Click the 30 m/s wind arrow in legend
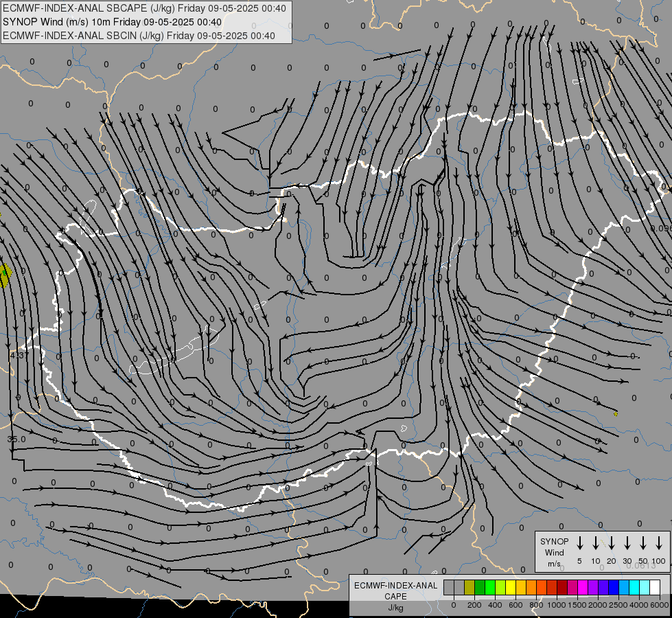The image size is (672, 618). click(x=627, y=542)
